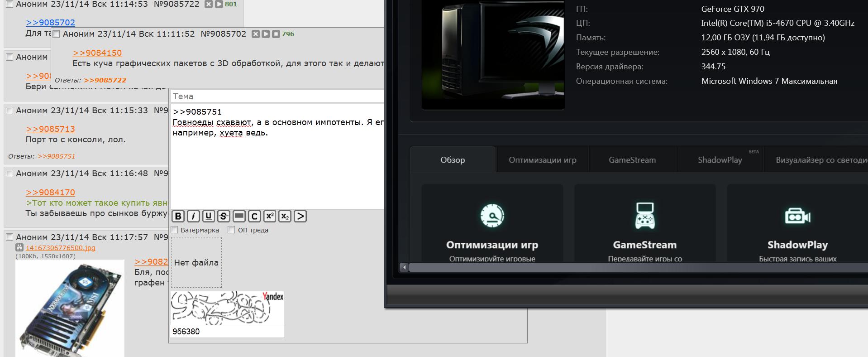Open the 14167306776500.jpg file link

pos(61,248)
